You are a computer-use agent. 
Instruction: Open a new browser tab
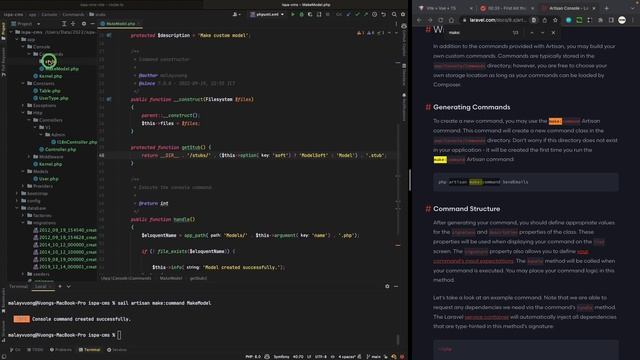click(606, 8)
